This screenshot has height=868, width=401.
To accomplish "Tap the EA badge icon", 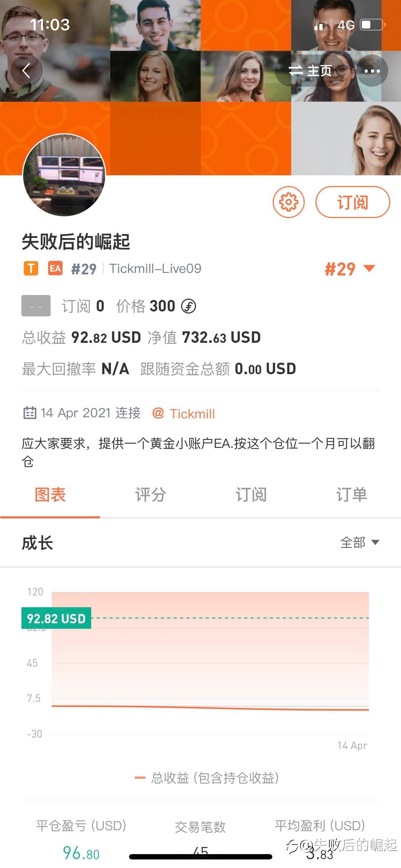I will click(55, 268).
